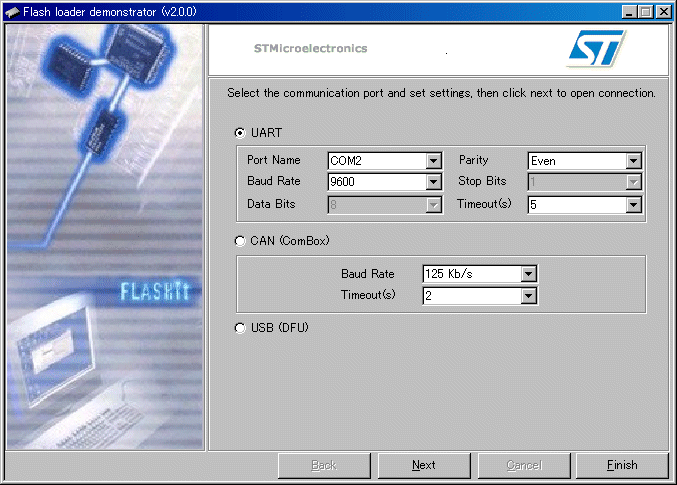Screen dimensions: 677x485
Task: Select the UART radio button
Action: pos(240,133)
